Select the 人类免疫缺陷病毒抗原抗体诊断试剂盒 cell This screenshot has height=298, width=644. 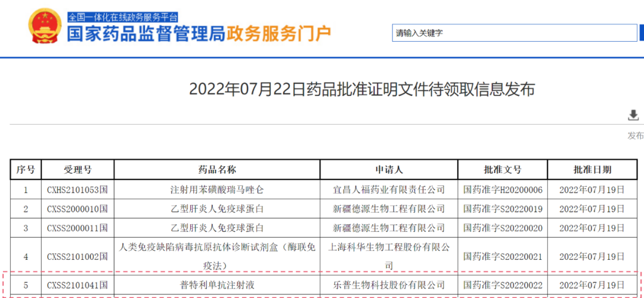click(217, 256)
